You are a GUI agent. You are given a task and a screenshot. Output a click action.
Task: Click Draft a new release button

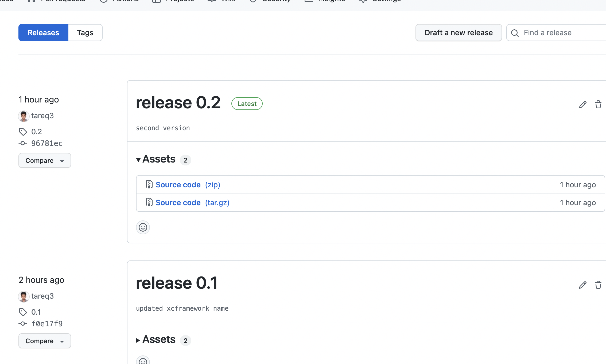coord(459,33)
